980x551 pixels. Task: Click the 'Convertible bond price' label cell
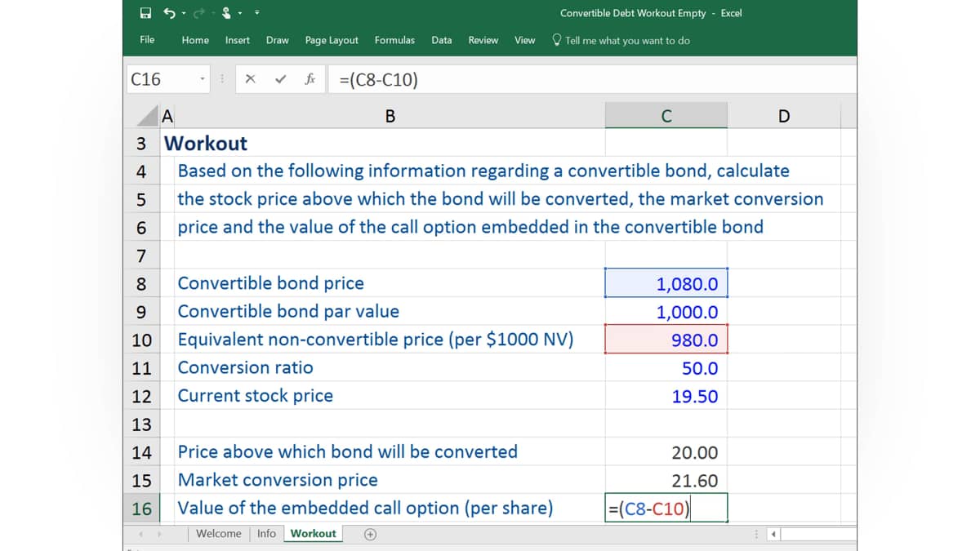[270, 284]
